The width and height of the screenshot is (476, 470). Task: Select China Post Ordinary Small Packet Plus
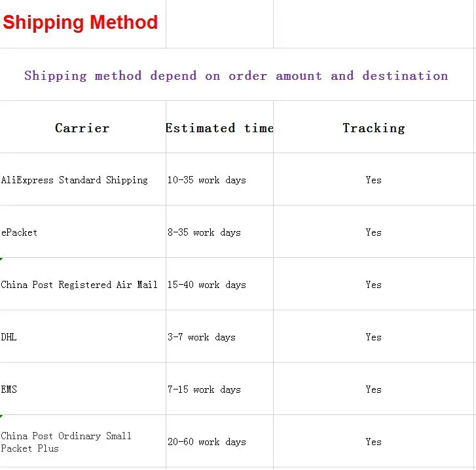coord(66,442)
